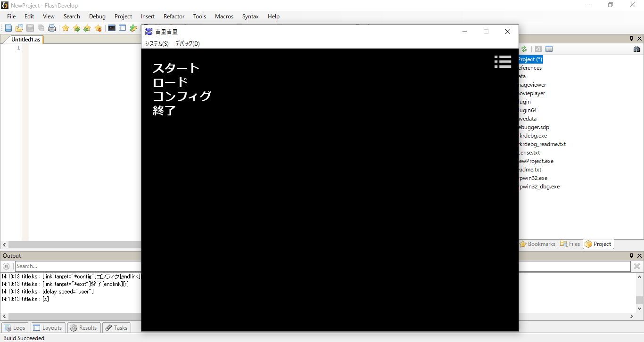Click the binoculars icon in Project panel

(x=636, y=49)
